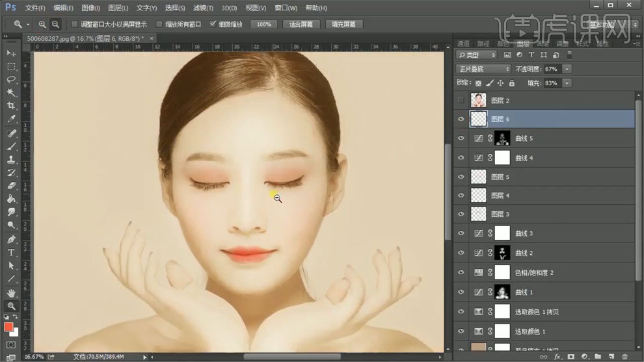Open the 不透明度 opacity dropdown arrow
This screenshot has width=644, height=362.
click(x=567, y=69)
